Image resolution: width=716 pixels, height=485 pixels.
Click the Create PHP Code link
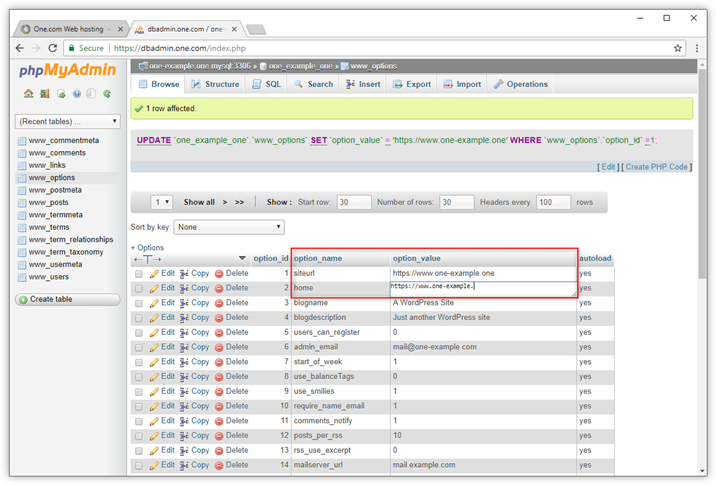pos(656,167)
